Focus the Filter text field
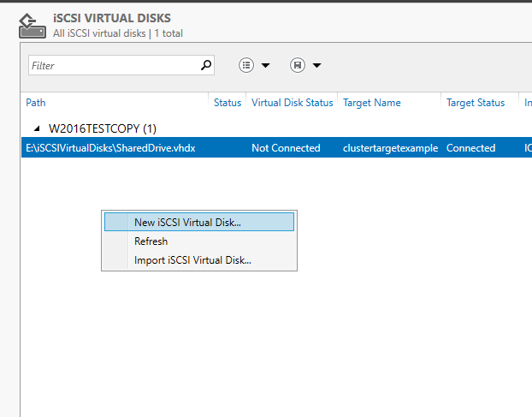 (x=111, y=65)
